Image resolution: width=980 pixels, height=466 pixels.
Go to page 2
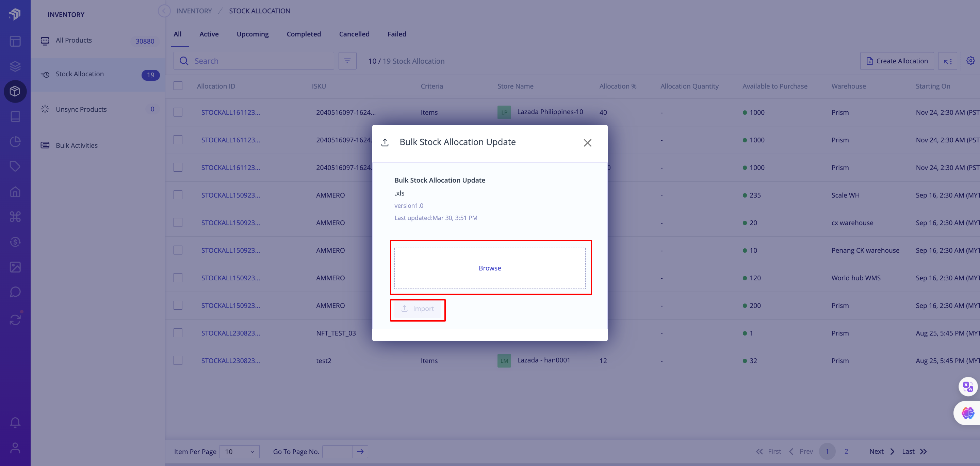click(x=846, y=452)
